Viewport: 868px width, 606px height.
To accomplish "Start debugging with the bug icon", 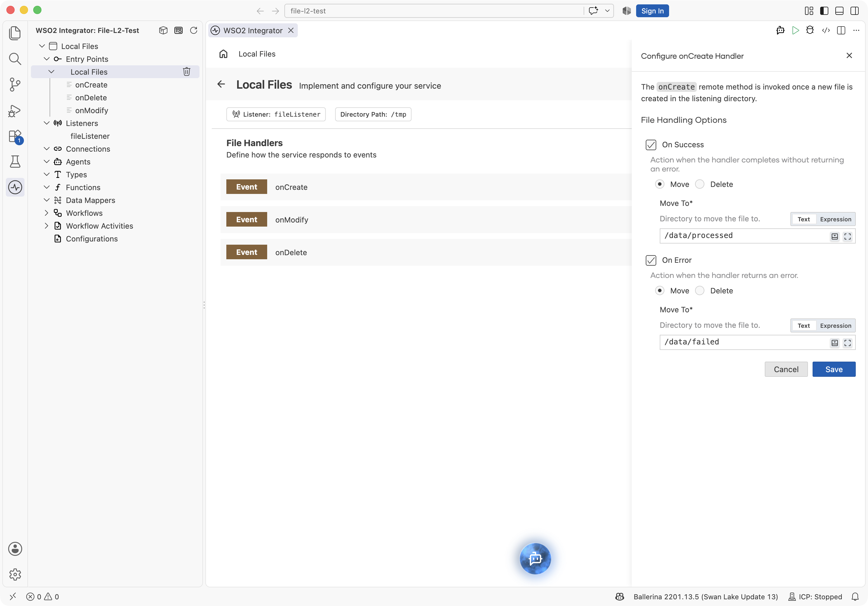I will 810,30.
